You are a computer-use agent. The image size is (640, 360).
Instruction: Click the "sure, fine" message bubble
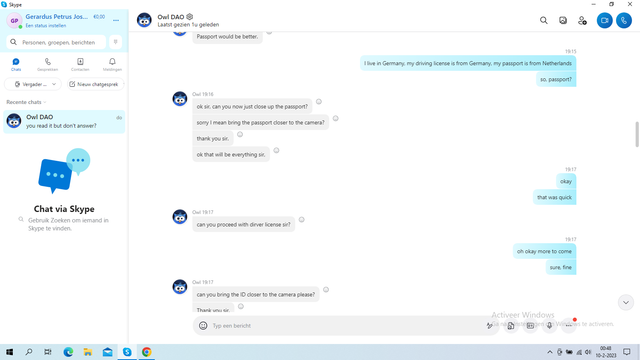(x=561, y=267)
